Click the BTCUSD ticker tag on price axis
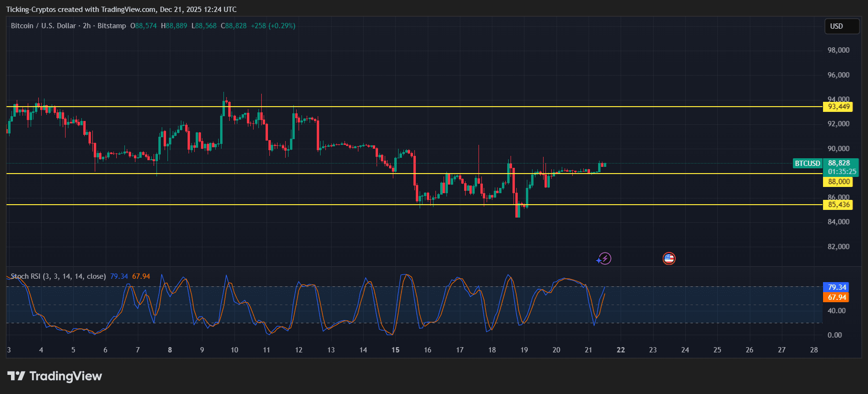Screen dimensions: 868x394 (x=808, y=164)
